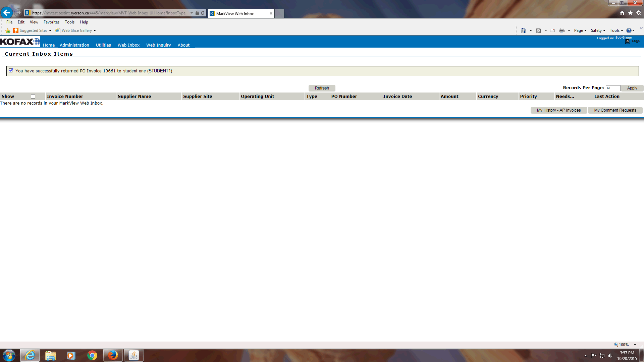Expand the Page dropdown menu

[x=580, y=31]
